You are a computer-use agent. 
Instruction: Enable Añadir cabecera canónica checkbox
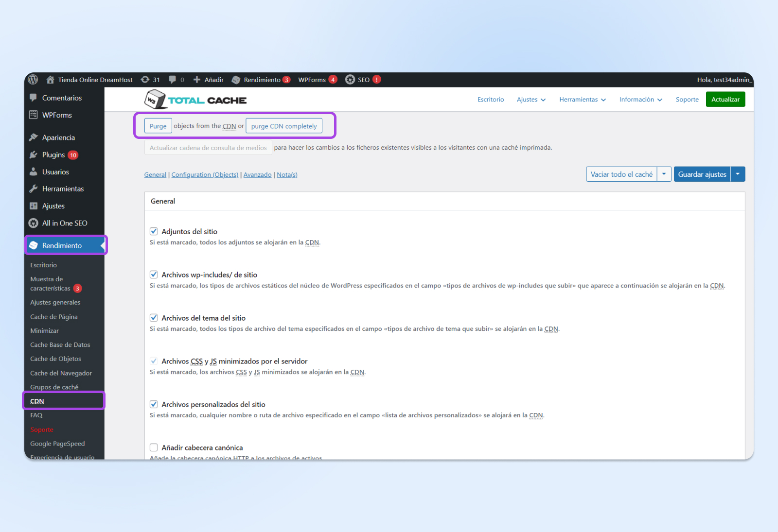154,447
